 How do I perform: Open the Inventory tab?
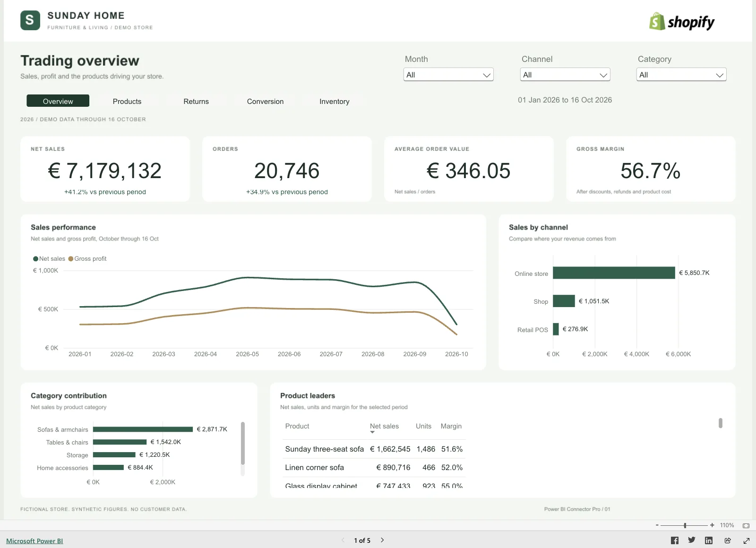click(x=335, y=101)
